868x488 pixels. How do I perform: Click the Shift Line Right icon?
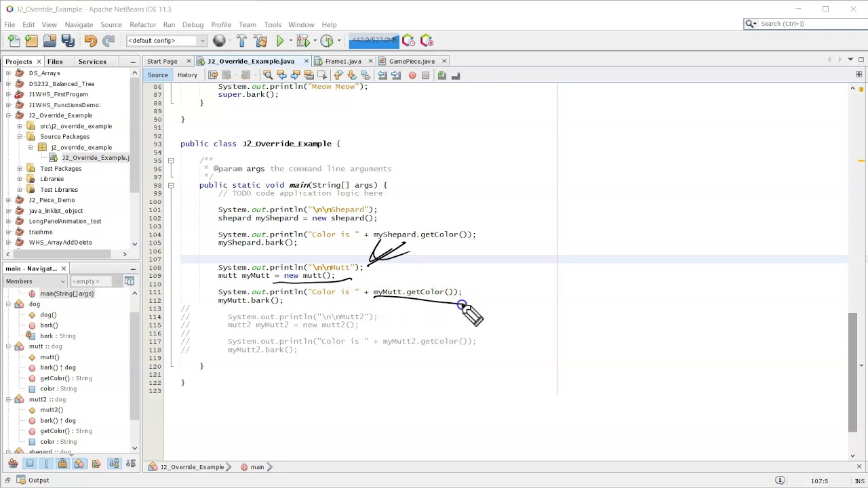[396, 75]
